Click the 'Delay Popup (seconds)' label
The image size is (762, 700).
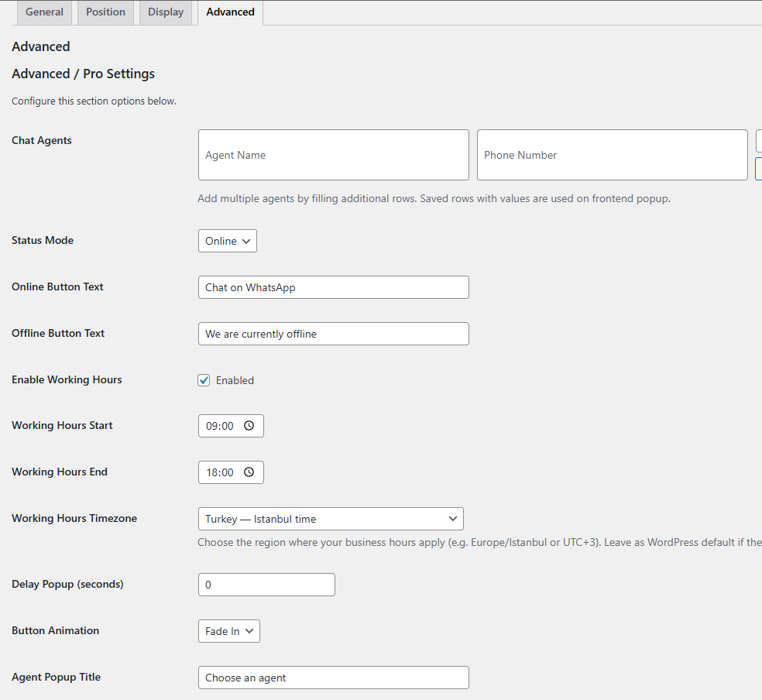[x=67, y=584]
